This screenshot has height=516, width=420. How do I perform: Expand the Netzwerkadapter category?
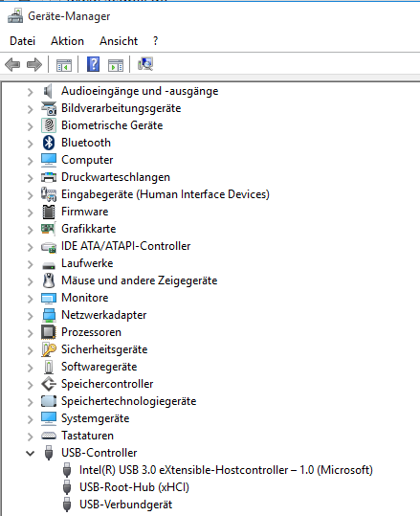(x=31, y=316)
